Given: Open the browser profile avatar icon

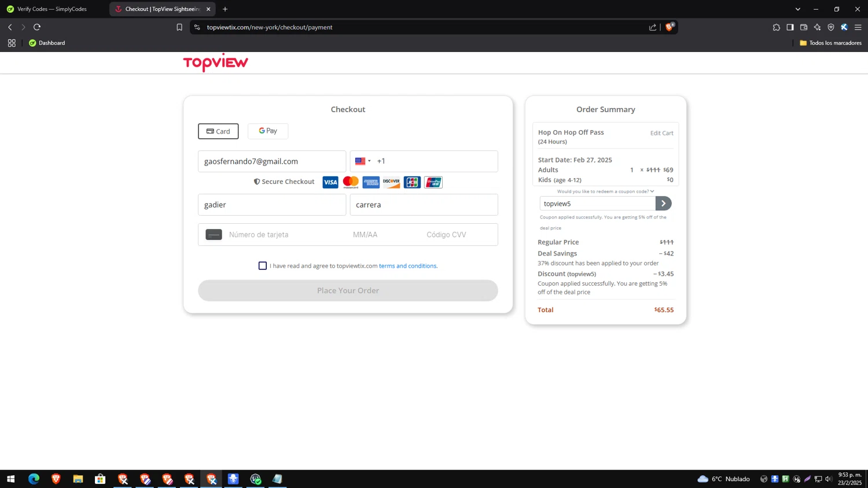Looking at the screenshot, I should (x=844, y=27).
